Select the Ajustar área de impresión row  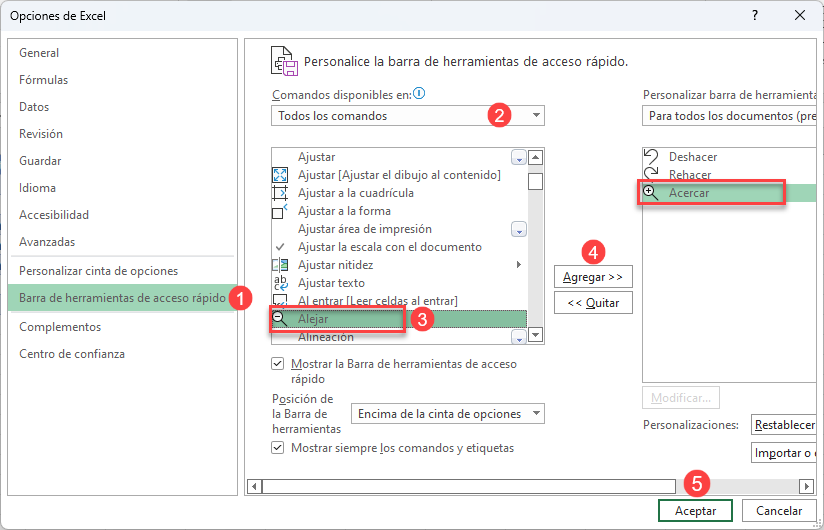click(399, 229)
